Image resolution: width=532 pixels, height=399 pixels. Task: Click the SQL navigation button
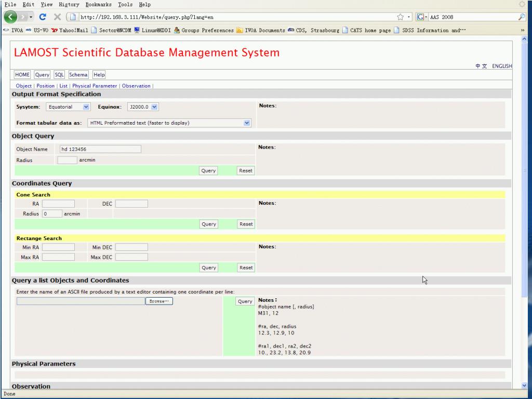(x=59, y=75)
